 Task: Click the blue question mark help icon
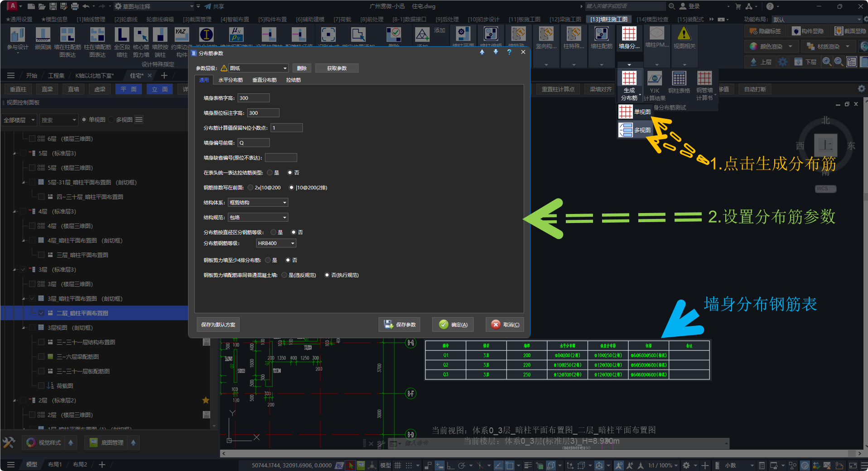(x=509, y=53)
